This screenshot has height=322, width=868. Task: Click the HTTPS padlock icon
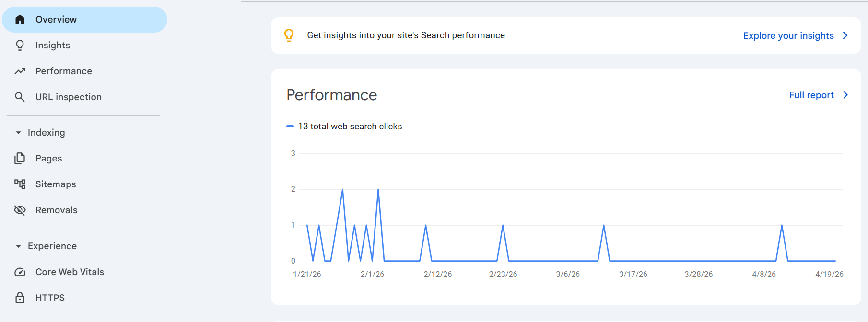click(20, 298)
